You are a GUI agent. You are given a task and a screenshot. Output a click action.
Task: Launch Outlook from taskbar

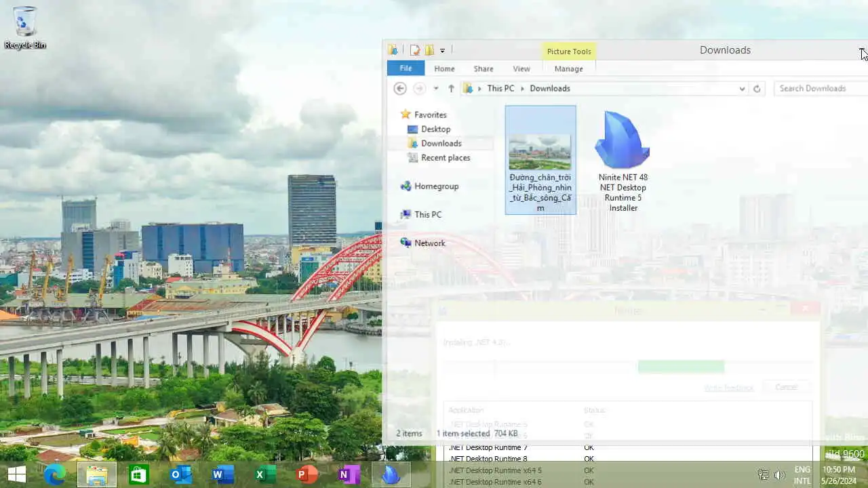point(180,474)
